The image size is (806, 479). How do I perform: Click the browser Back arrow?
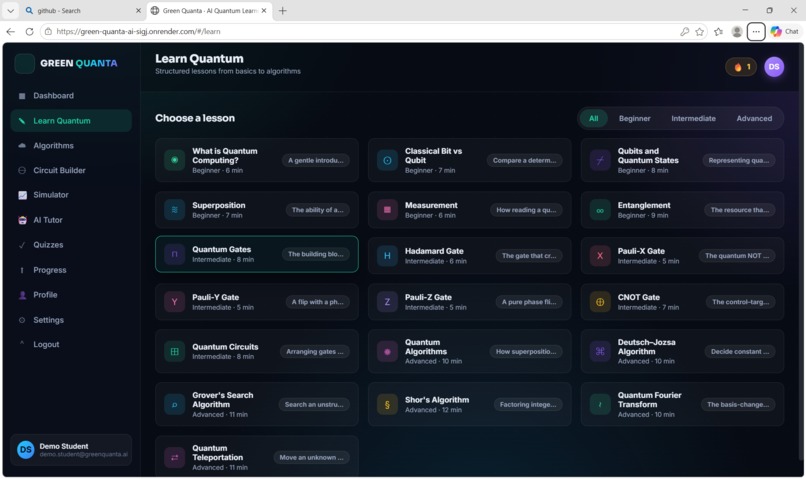[x=10, y=31]
